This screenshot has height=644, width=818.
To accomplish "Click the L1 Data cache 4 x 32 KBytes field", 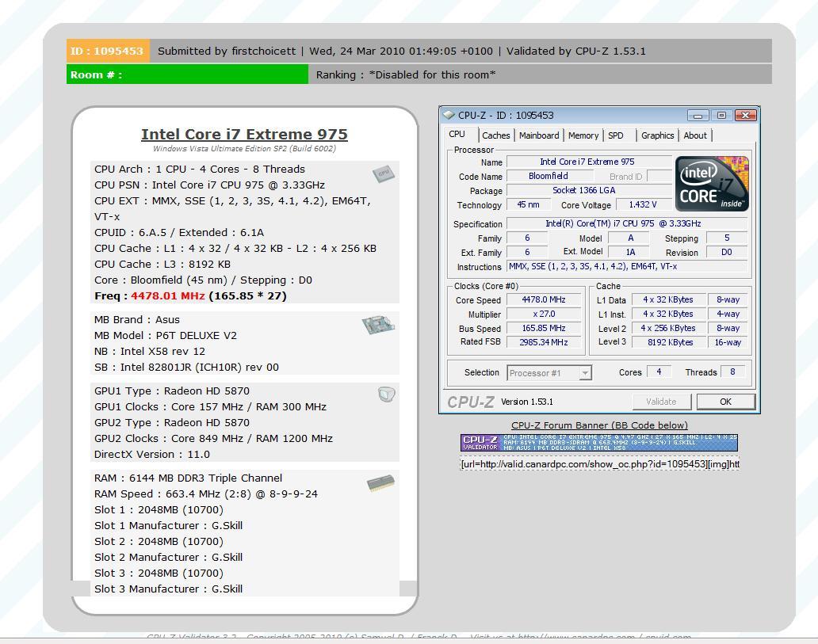I will point(667,300).
